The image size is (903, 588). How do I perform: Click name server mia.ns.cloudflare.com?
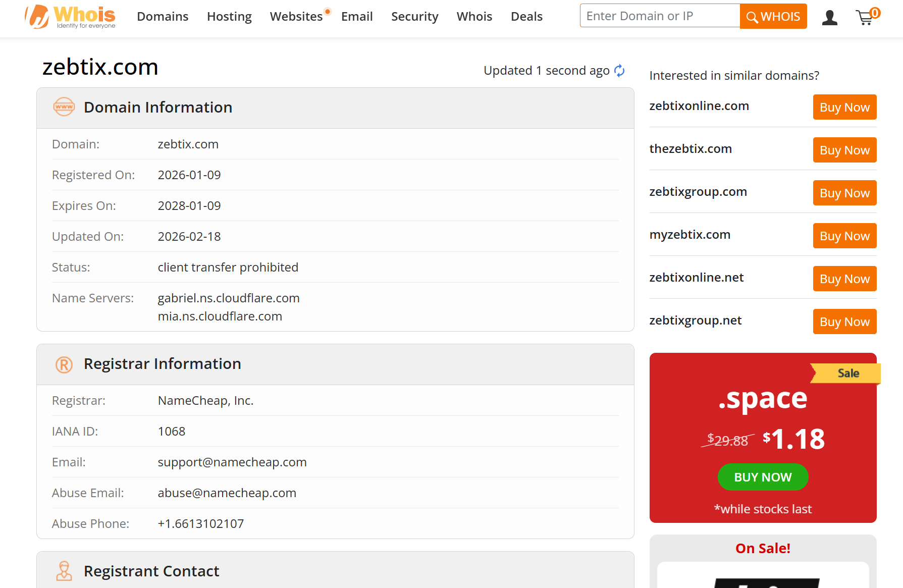coord(220,316)
